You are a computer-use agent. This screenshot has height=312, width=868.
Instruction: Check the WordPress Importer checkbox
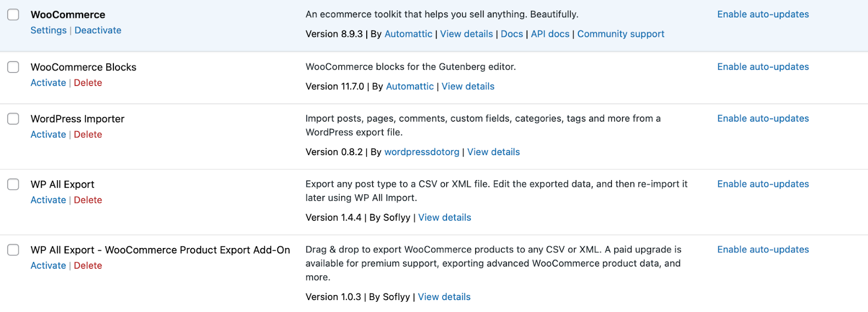(x=13, y=119)
